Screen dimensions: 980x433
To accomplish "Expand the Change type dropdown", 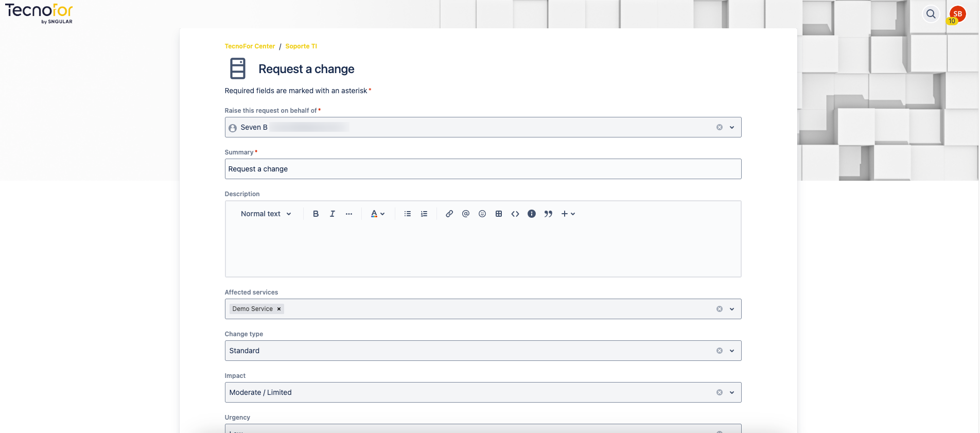I will pyautogui.click(x=732, y=351).
